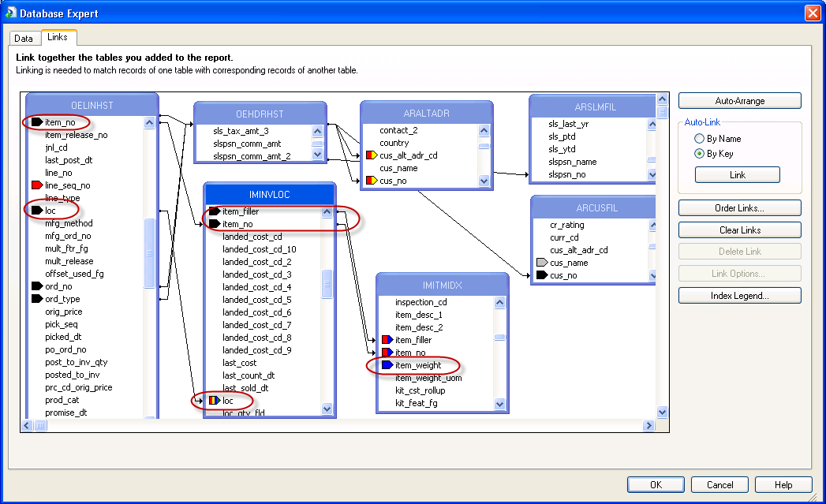Select the By Key auto-link option

pyautogui.click(x=699, y=154)
